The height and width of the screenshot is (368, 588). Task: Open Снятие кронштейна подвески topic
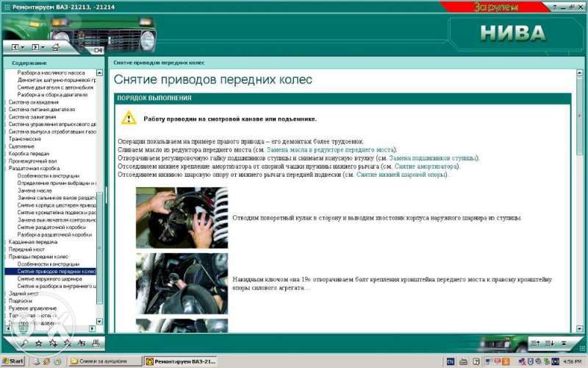pyautogui.click(x=57, y=212)
